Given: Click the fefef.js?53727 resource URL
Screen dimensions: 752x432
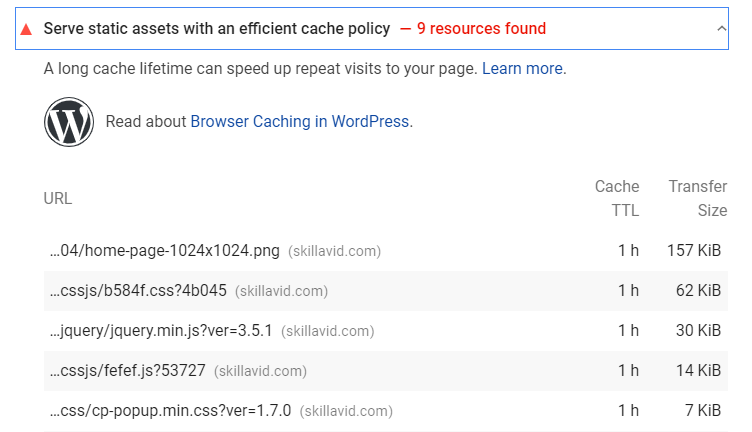Looking at the screenshot, I should coord(128,371).
